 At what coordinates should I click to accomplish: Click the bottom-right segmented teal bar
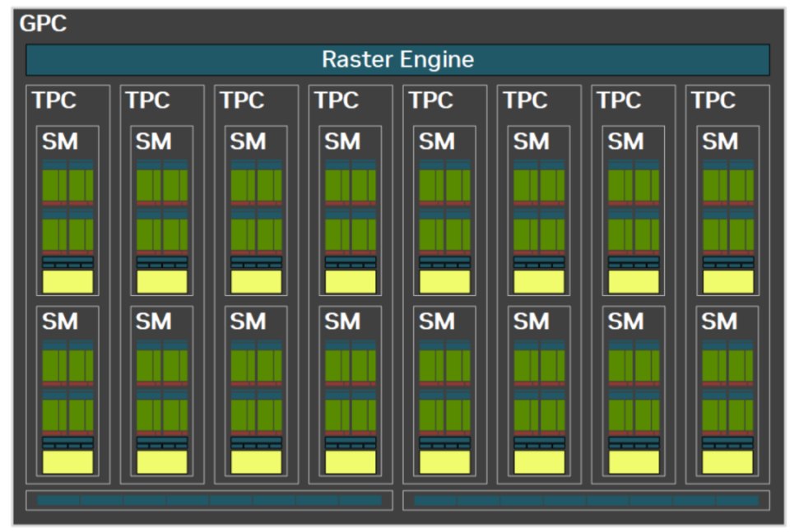tap(586, 500)
